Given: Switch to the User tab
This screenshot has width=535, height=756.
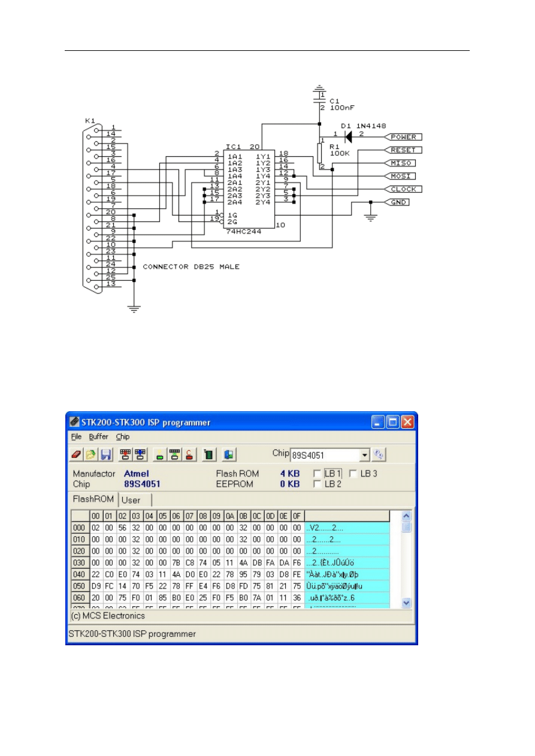Looking at the screenshot, I should tap(131, 500).
